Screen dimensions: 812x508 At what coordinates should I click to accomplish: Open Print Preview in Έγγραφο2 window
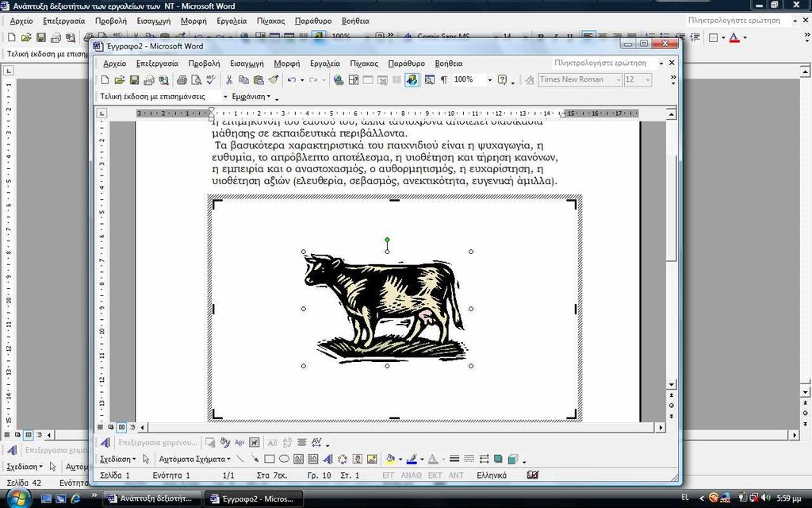pos(196,80)
